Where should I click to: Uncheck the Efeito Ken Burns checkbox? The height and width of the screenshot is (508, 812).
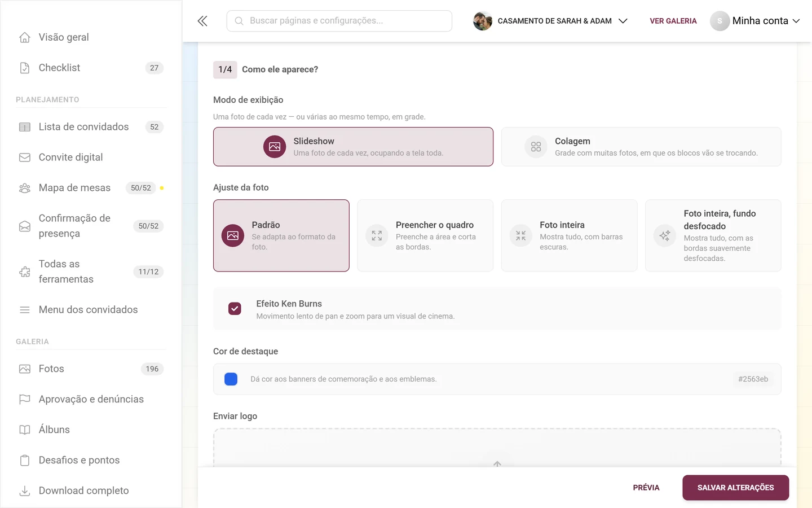235,309
